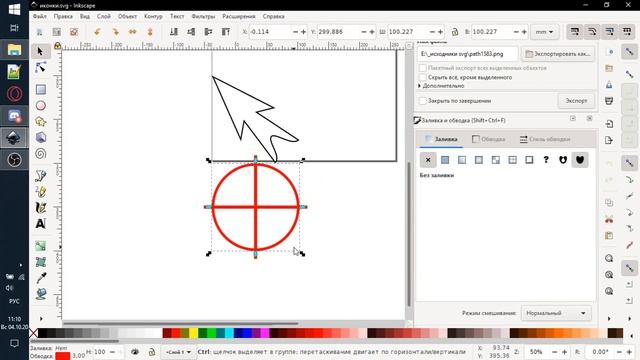Increase the X coordinate value
Viewport: 640px width, 360px height.
pyautogui.click(x=303, y=32)
